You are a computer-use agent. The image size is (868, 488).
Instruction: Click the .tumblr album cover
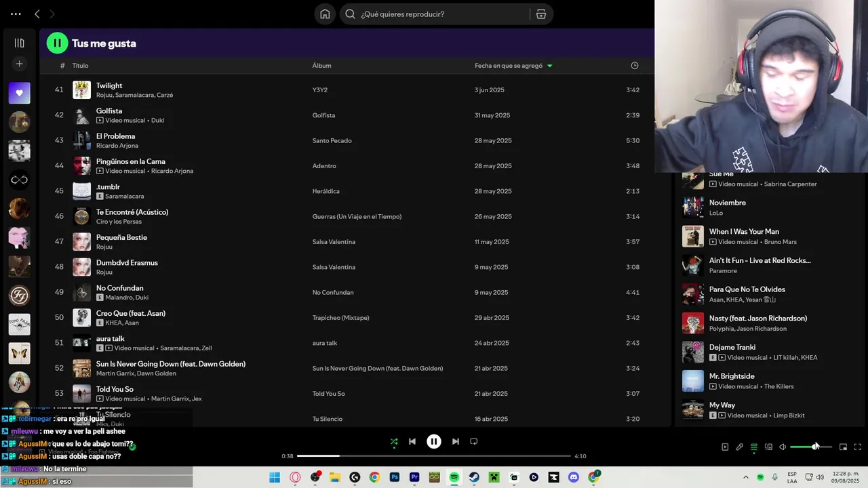click(x=81, y=191)
